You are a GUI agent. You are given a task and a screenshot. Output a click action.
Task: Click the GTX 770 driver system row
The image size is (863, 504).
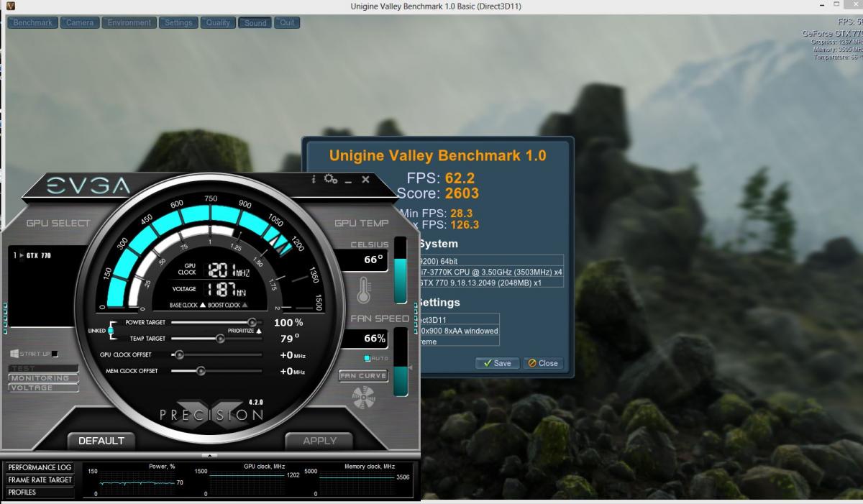[x=491, y=283]
